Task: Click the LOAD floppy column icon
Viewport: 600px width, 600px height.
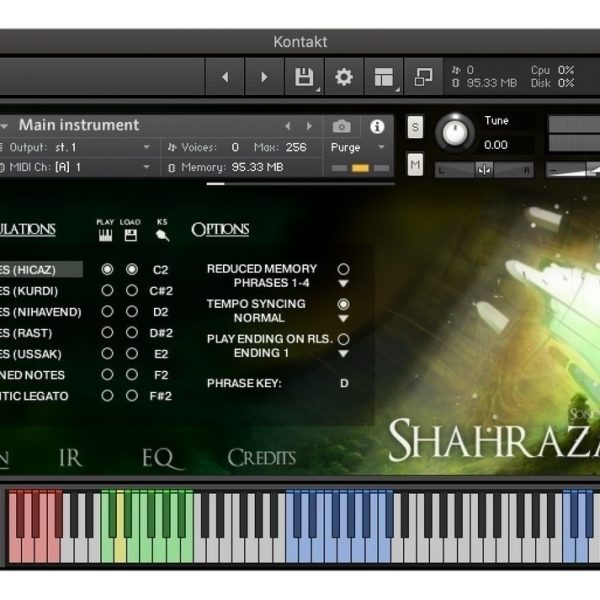Action: (130, 235)
